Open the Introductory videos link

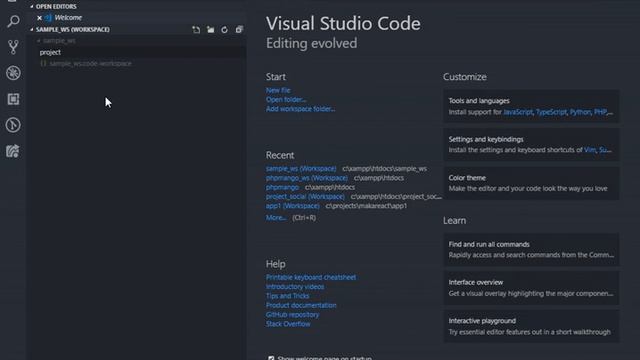pyautogui.click(x=295, y=287)
